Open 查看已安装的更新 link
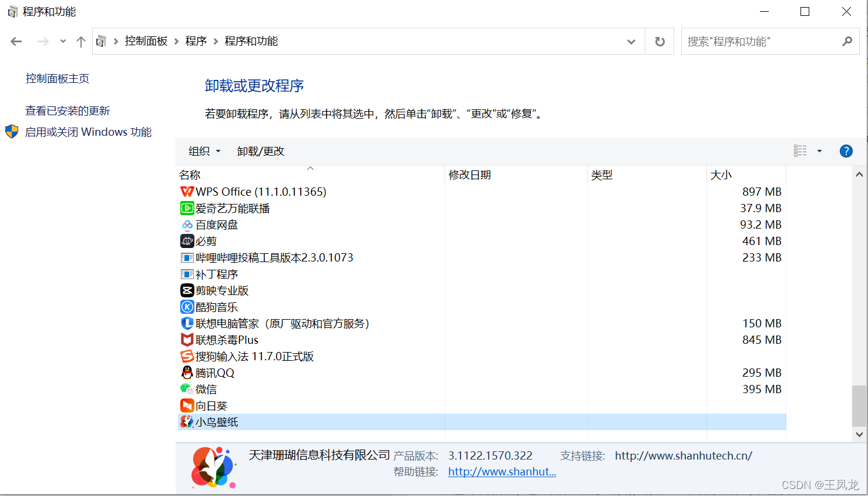The height and width of the screenshot is (496, 868). (68, 110)
